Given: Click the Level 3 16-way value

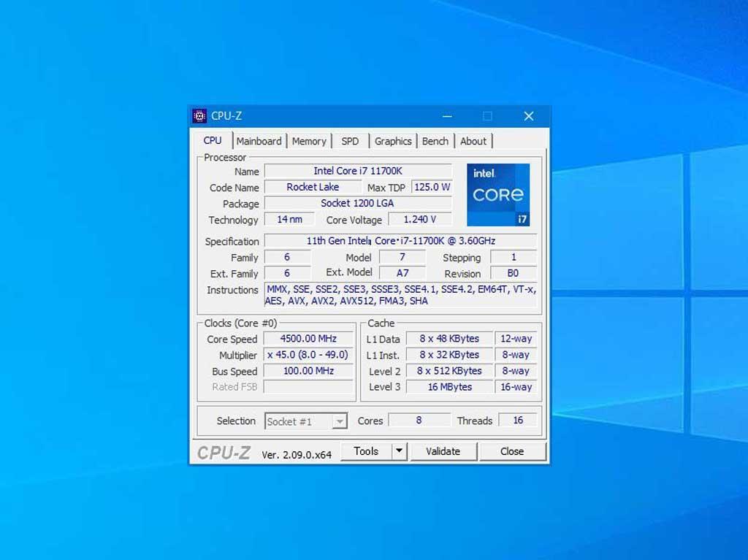Looking at the screenshot, I should (x=516, y=387).
